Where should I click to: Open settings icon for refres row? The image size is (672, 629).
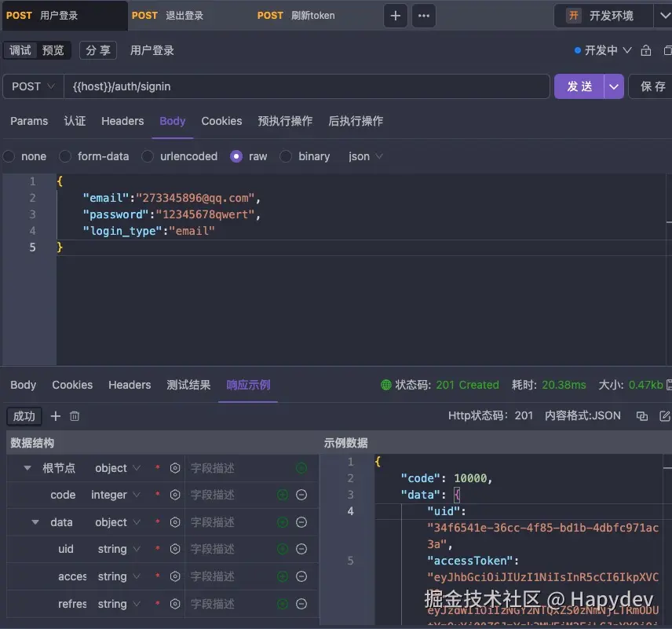pyautogui.click(x=175, y=604)
